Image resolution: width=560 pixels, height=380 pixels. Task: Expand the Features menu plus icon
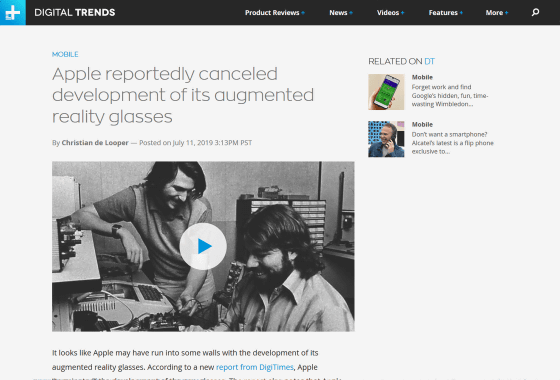coord(461,13)
